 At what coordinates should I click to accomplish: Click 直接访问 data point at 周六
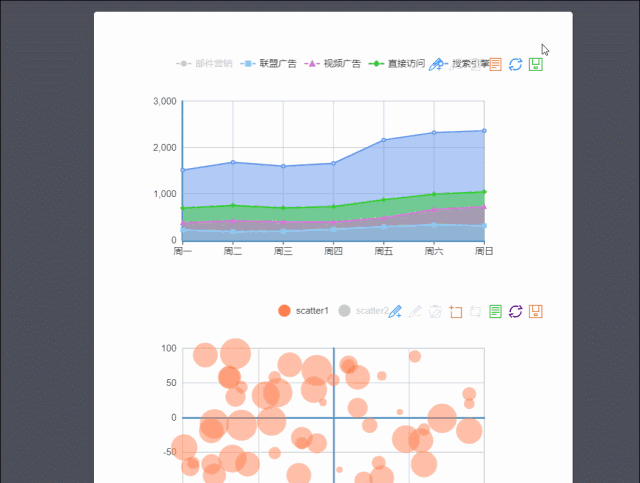[434, 194]
